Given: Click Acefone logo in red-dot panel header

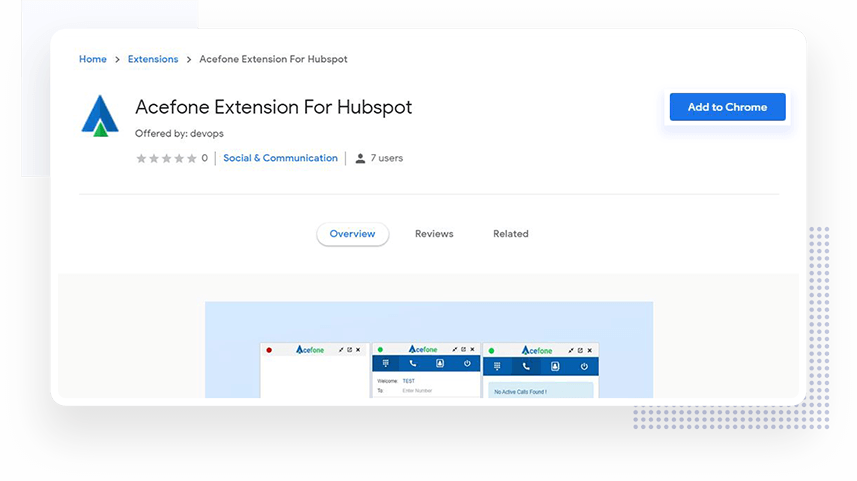Looking at the screenshot, I should 310,349.
